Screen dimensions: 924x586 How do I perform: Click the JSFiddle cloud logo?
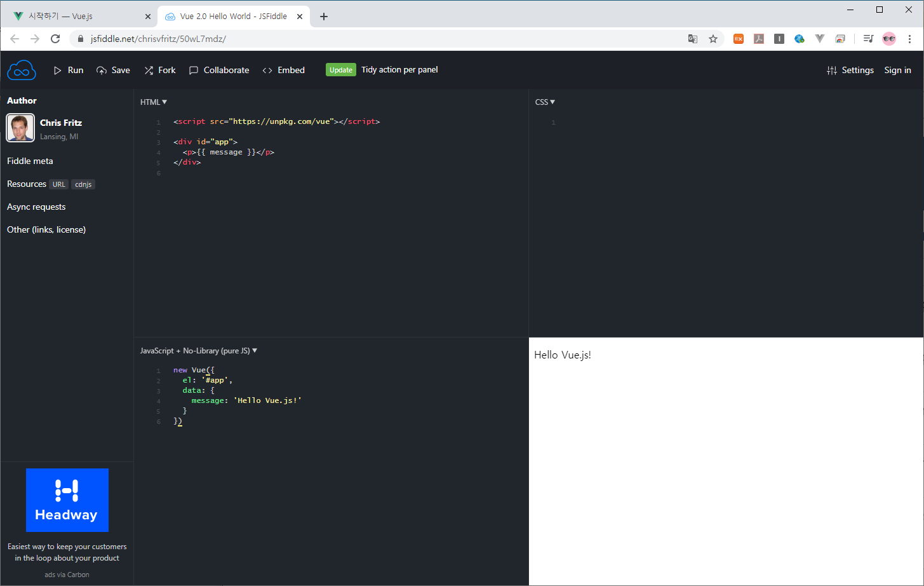click(22, 70)
